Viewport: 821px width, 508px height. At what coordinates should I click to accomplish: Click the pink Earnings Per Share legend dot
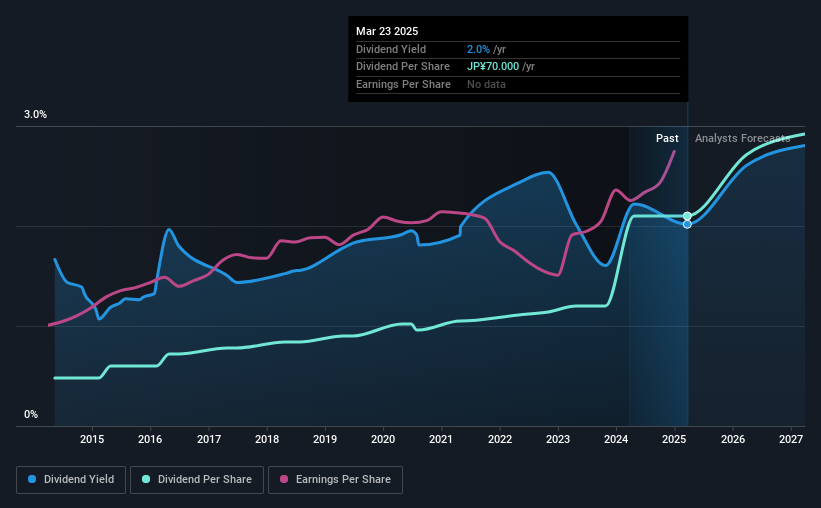click(x=284, y=479)
